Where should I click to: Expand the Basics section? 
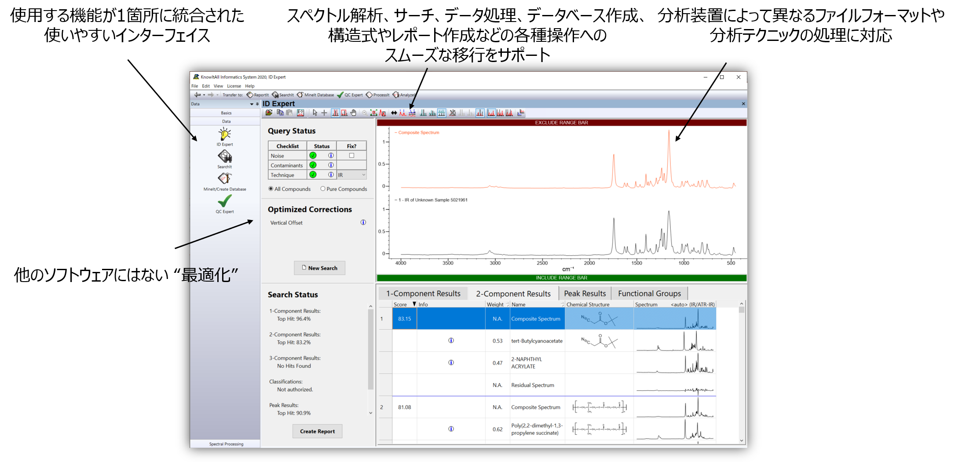click(226, 113)
